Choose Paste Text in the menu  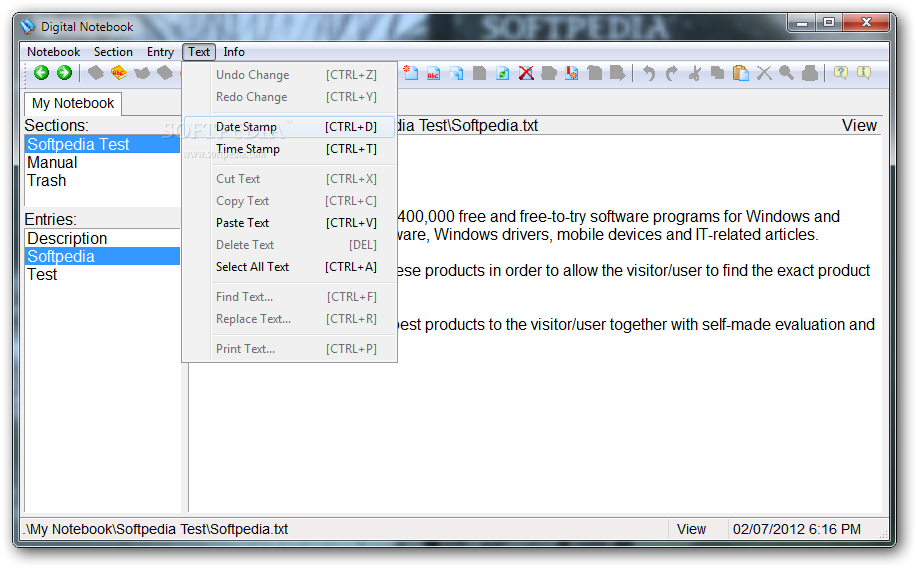[x=291, y=223]
